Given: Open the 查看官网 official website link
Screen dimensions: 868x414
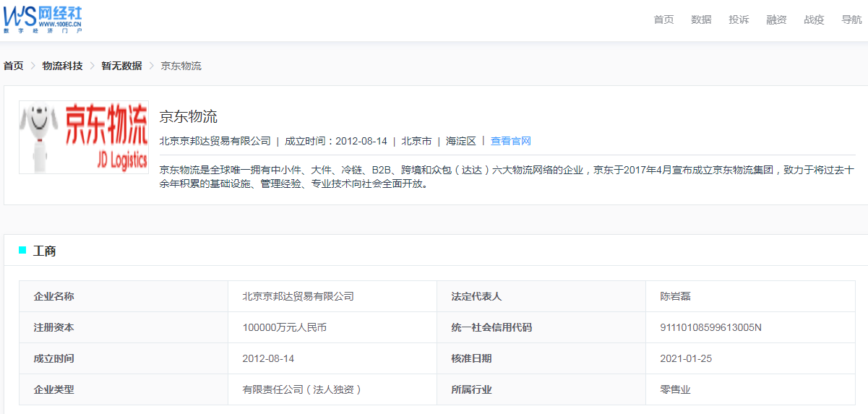Looking at the screenshot, I should tap(511, 141).
